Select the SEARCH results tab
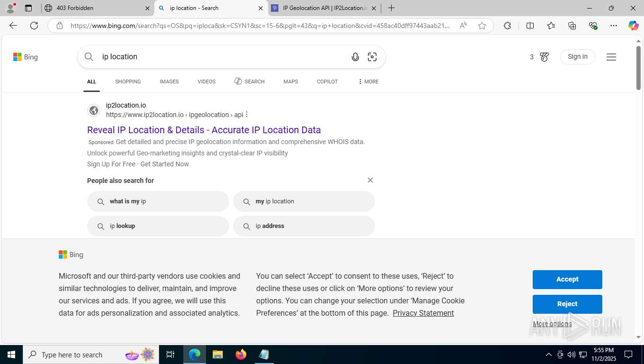 tap(250, 82)
